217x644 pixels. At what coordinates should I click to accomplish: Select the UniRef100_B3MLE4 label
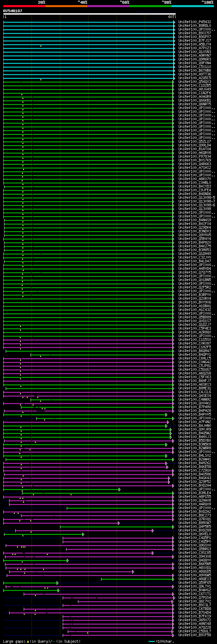pos(195,493)
